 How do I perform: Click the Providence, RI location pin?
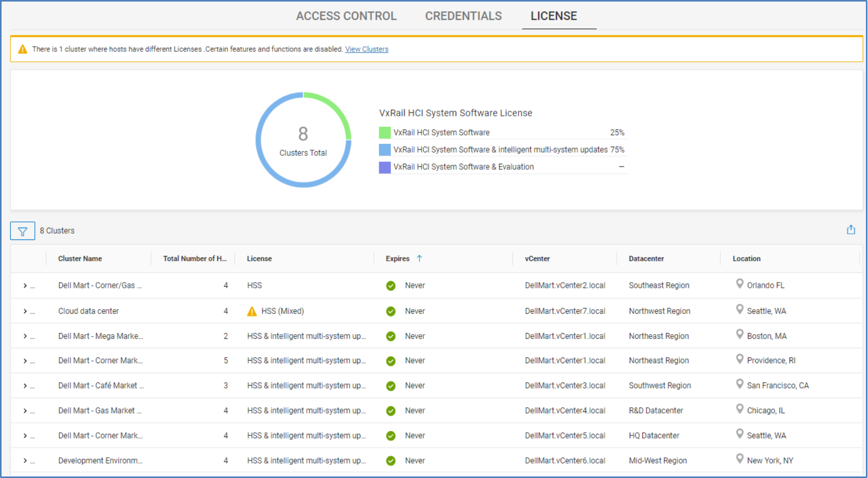(740, 359)
